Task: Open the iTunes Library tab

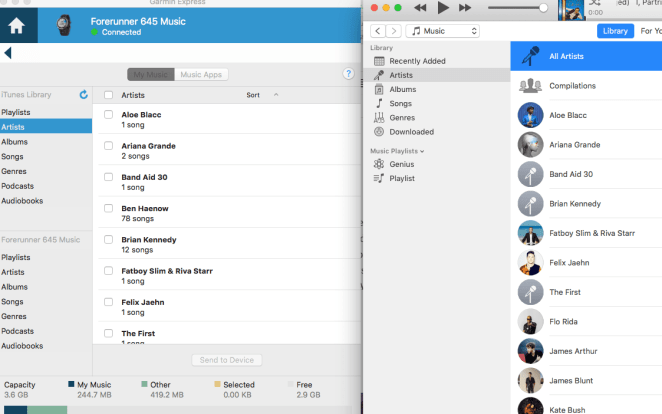Action: tap(615, 31)
